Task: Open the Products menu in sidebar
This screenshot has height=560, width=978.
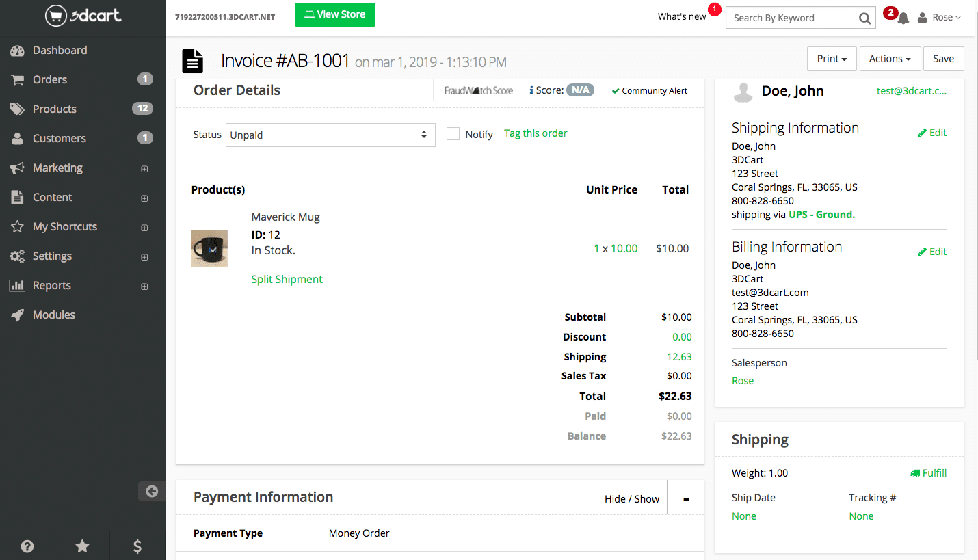Action: tap(55, 109)
